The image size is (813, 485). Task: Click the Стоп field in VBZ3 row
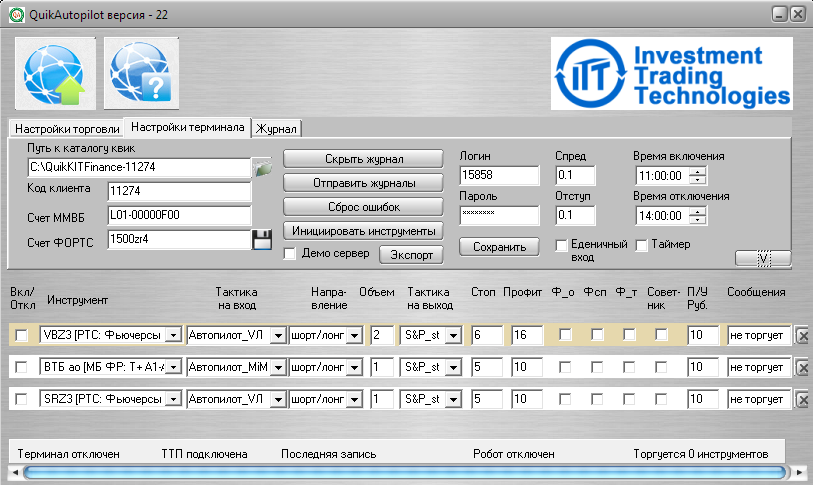pyautogui.click(x=487, y=335)
